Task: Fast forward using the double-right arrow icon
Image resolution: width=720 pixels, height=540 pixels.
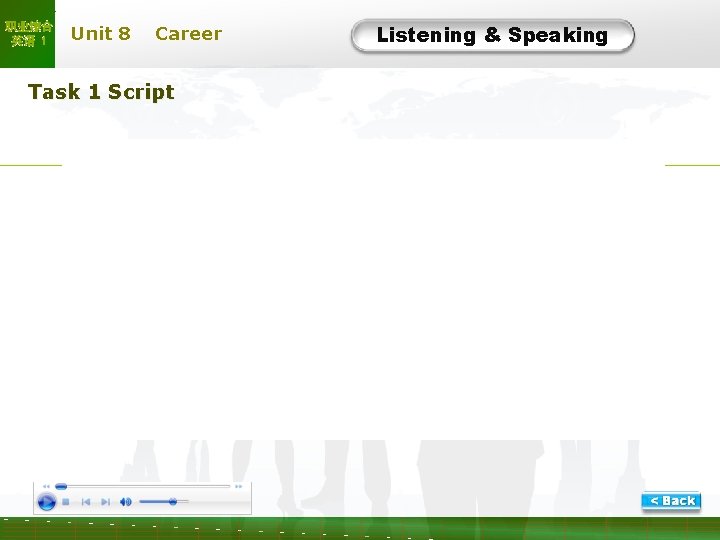Action: click(x=238, y=486)
